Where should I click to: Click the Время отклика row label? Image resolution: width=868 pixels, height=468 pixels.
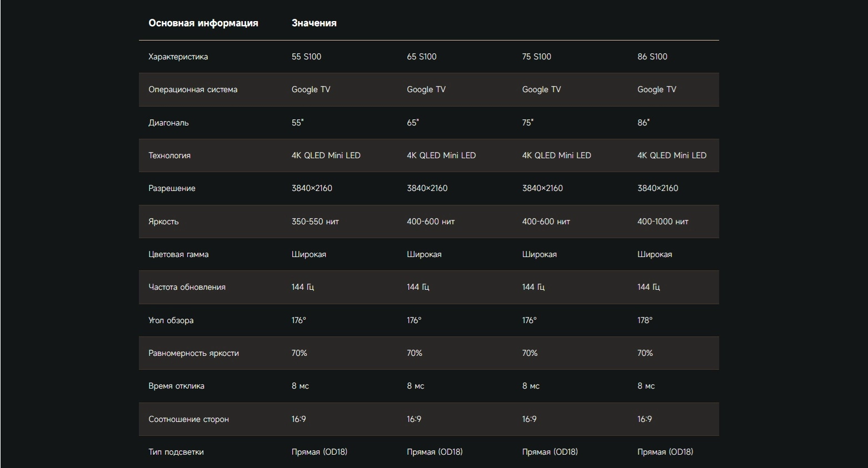point(176,386)
